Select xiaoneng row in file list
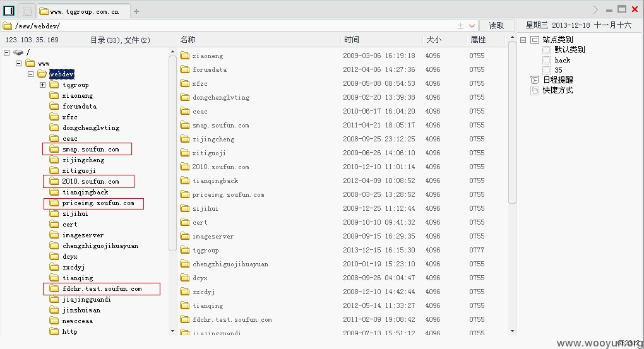 click(x=343, y=56)
